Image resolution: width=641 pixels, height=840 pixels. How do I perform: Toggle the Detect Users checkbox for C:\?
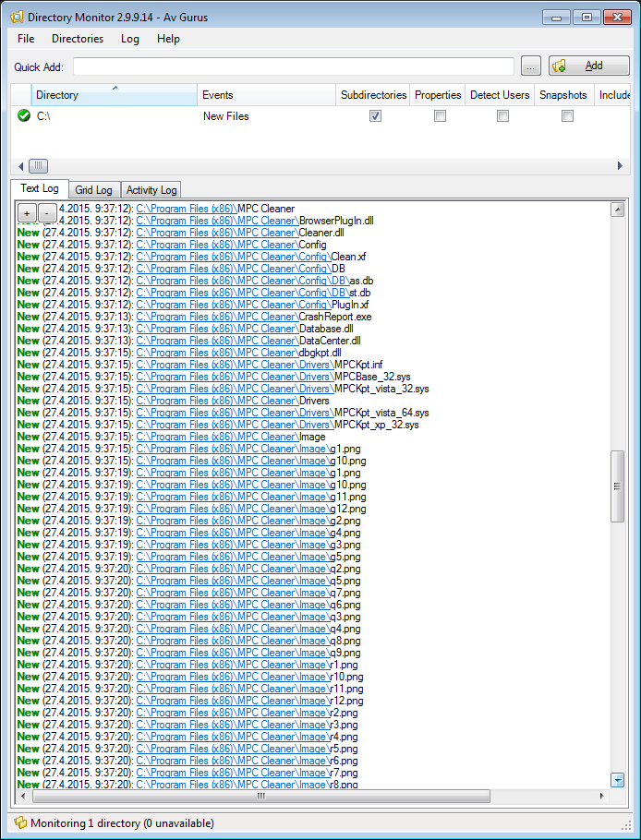point(502,115)
